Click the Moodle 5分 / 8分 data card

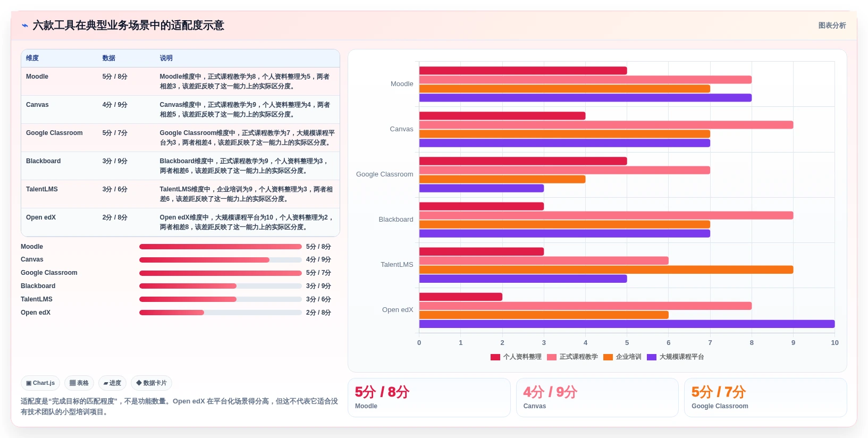tap(429, 398)
